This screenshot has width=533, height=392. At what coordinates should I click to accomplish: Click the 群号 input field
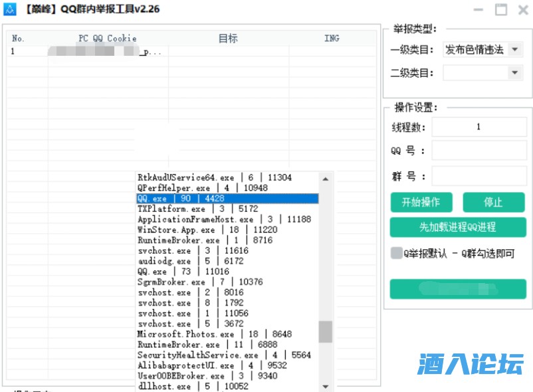click(x=479, y=176)
